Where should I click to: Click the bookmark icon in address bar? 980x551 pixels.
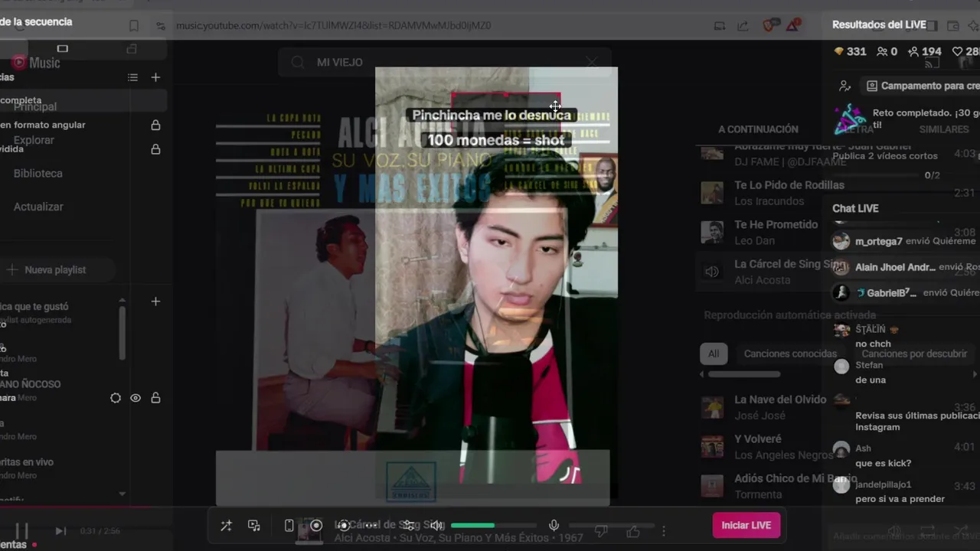click(134, 26)
